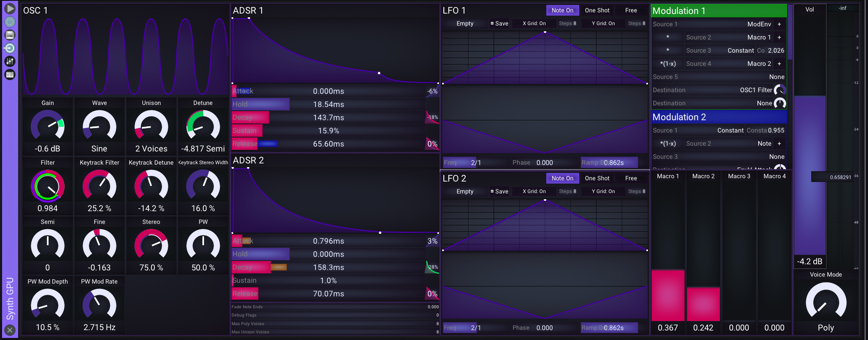Click the ADSR 1 Attack curve -6% control

(x=432, y=91)
